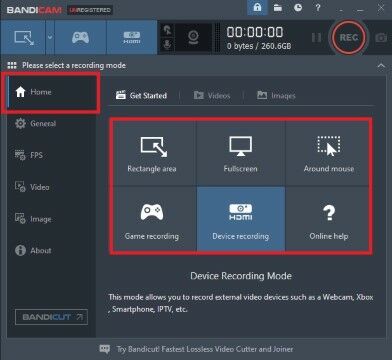Click the Bandicam logo in title bar
The image size is (392, 360).
click(x=34, y=10)
